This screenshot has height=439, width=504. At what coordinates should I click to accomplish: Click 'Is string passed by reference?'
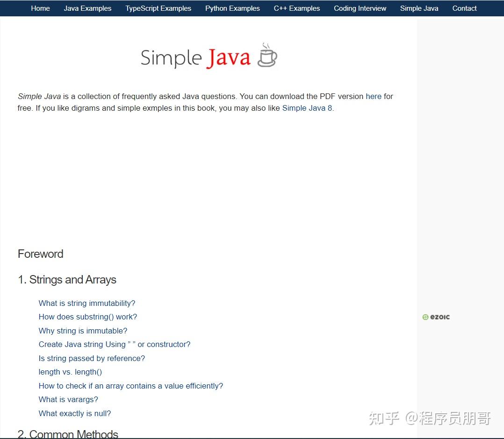(x=92, y=358)
